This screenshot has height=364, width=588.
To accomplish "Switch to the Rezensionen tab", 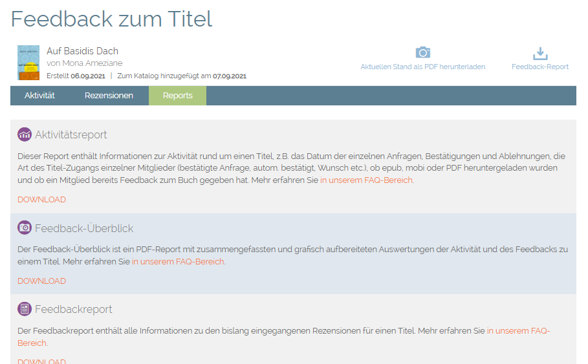I will [109, 95].
